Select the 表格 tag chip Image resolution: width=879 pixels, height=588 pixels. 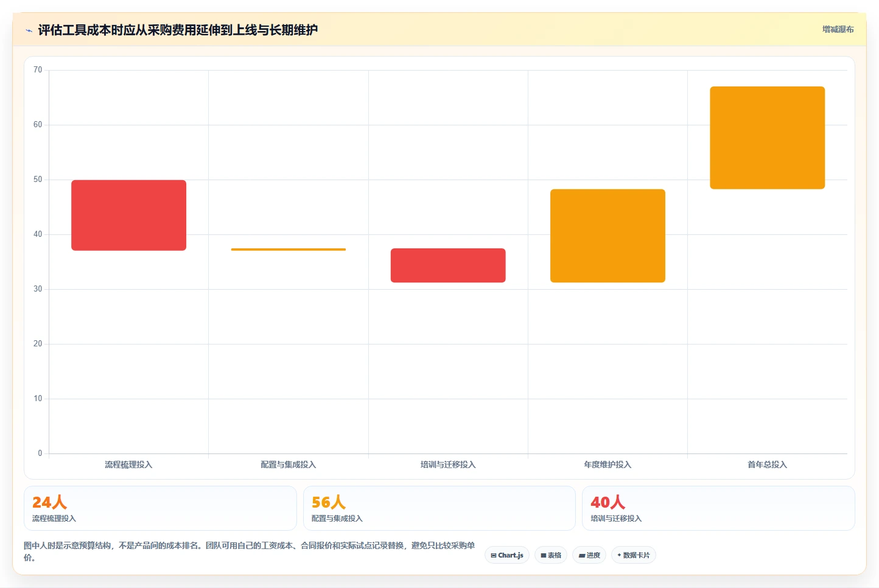(x=551, y=555)
